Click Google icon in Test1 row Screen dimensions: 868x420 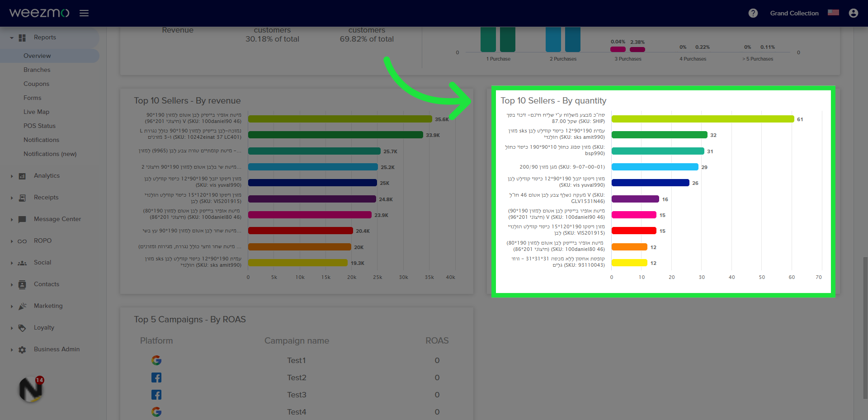[x=156, y=360]
